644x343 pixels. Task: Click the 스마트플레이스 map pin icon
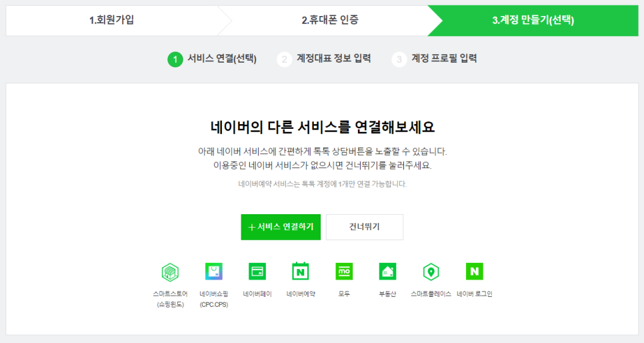(431, 272)
